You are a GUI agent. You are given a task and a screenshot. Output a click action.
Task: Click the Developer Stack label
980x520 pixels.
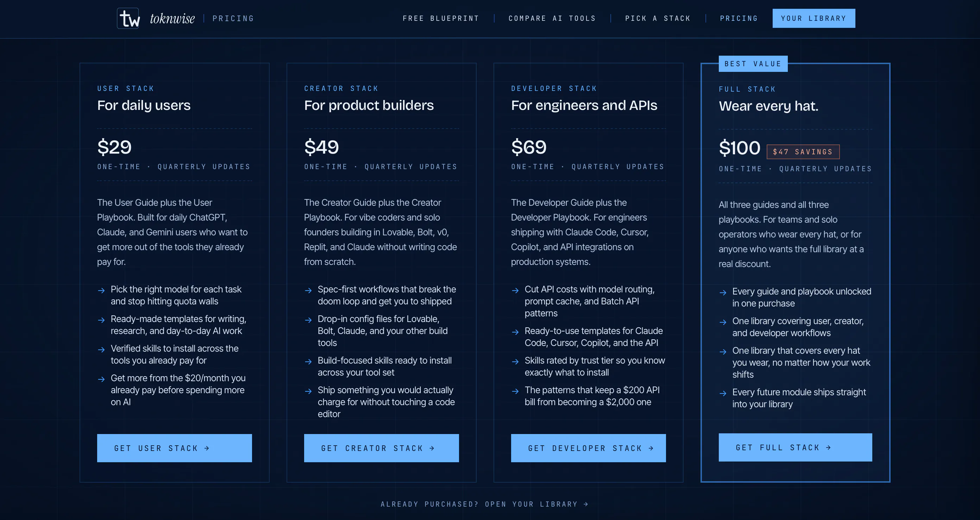553,88
